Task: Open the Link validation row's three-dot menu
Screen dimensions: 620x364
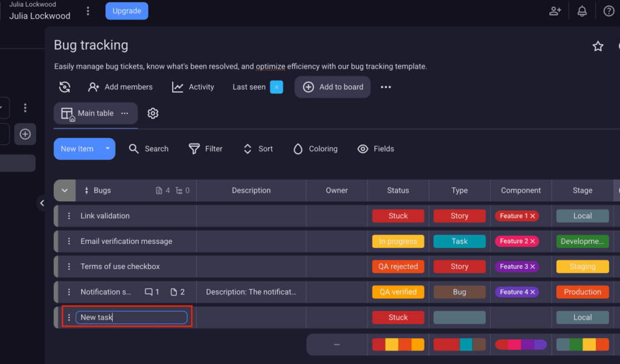Action: tap(68, 216)
